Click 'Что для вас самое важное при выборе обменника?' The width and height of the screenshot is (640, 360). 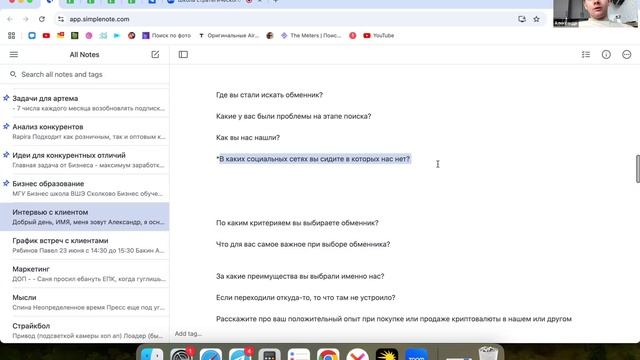(303, 244)
